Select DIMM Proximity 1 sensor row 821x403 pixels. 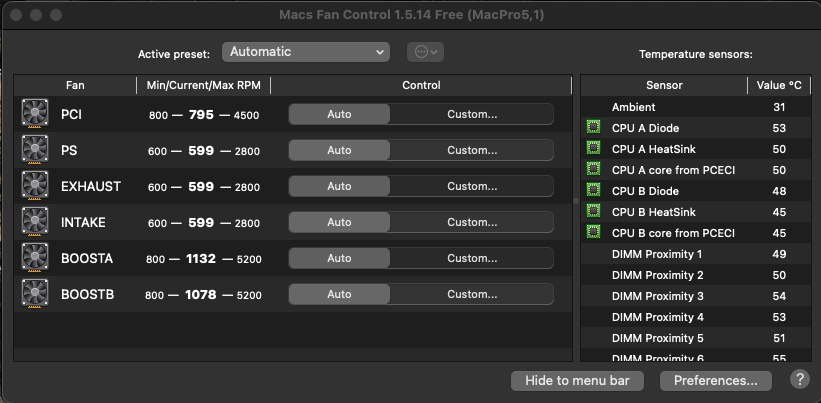[x=696, y=254]
